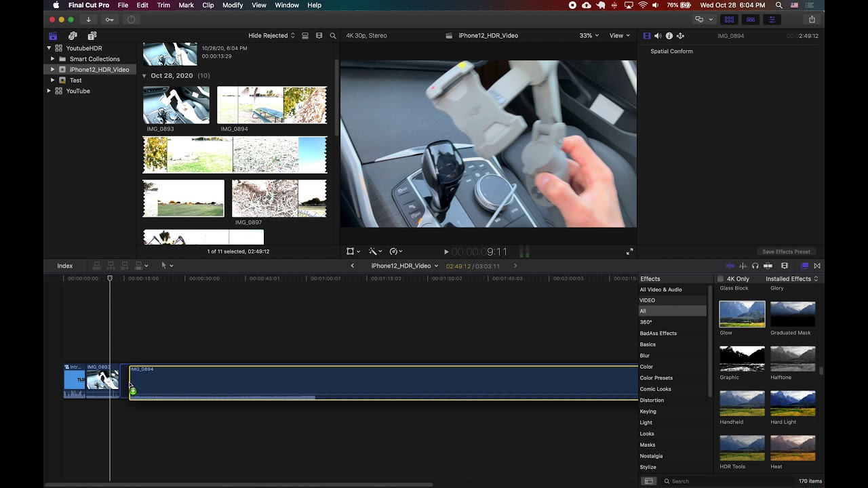Toggle video skimming in timeline
This screenshot has height=488, width=868.
tap(730, 266)
